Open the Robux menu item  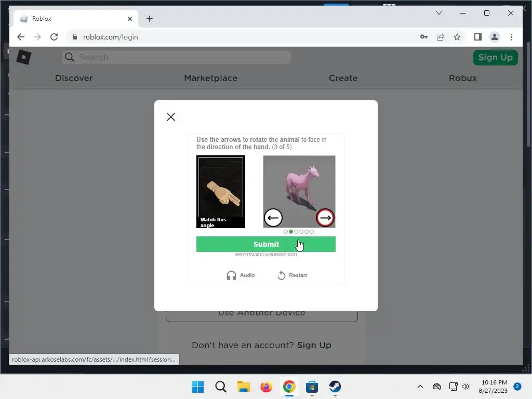[x=462, y=78]
